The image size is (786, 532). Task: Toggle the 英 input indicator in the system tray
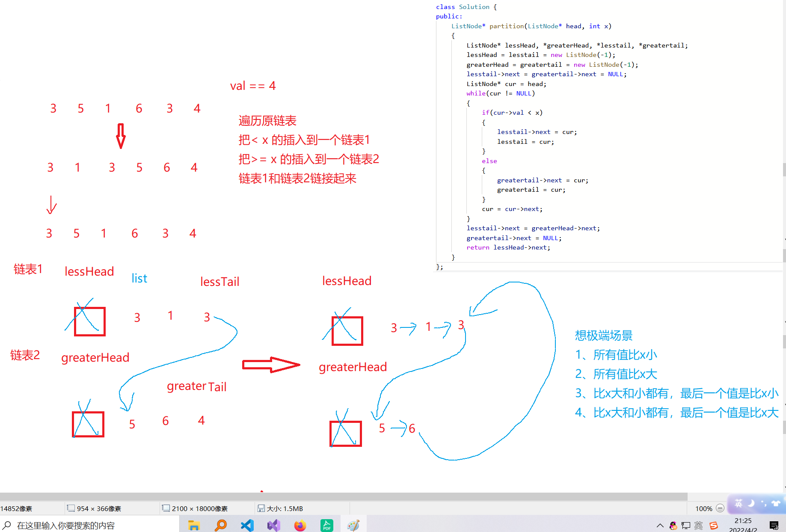pyautogui.click(x=699, y=525)
